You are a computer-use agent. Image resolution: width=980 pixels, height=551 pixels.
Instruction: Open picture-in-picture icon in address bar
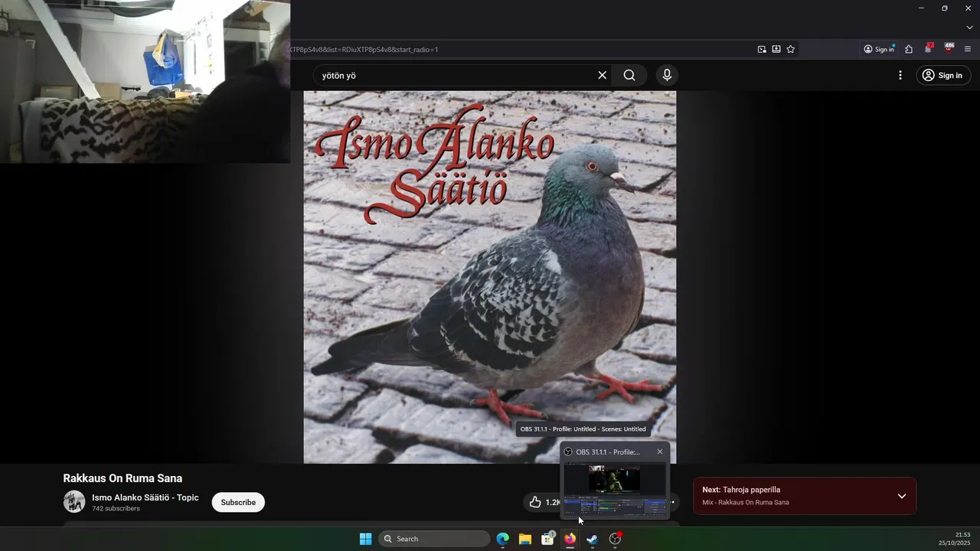click(762, 49)
